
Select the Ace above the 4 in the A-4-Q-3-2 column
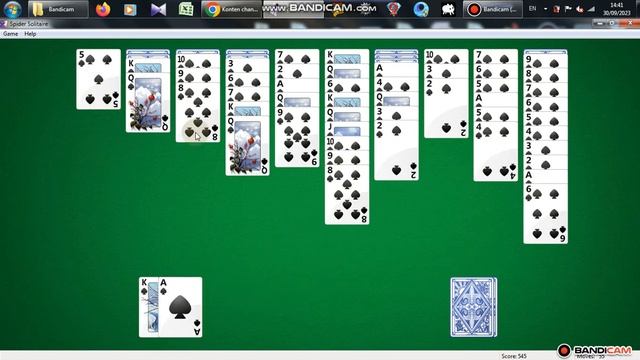tap(396, 70)
